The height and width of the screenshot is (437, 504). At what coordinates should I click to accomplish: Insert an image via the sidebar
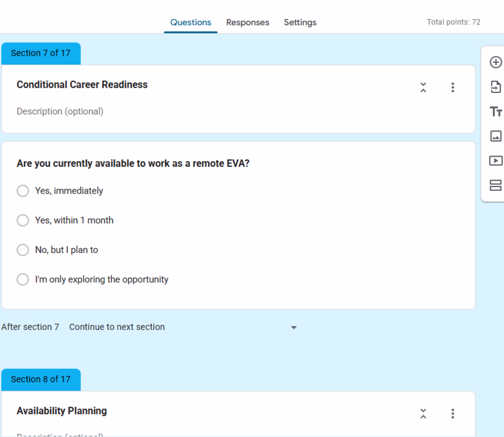tap(496, 136)
